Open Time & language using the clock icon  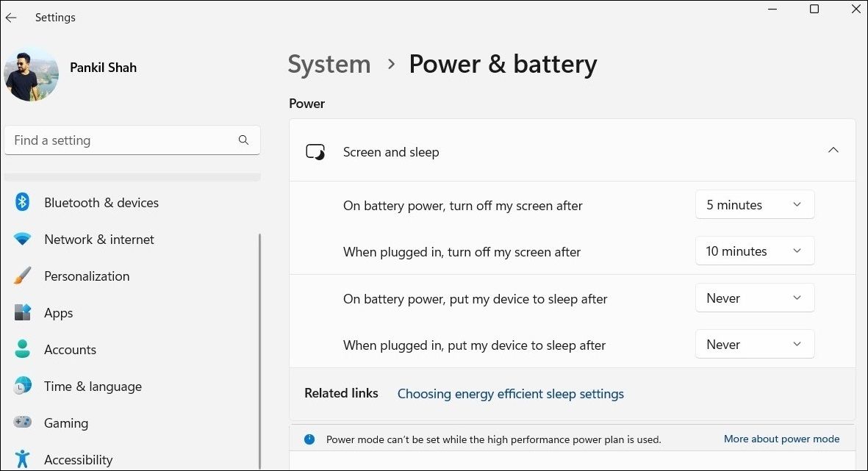pos(21,386)
